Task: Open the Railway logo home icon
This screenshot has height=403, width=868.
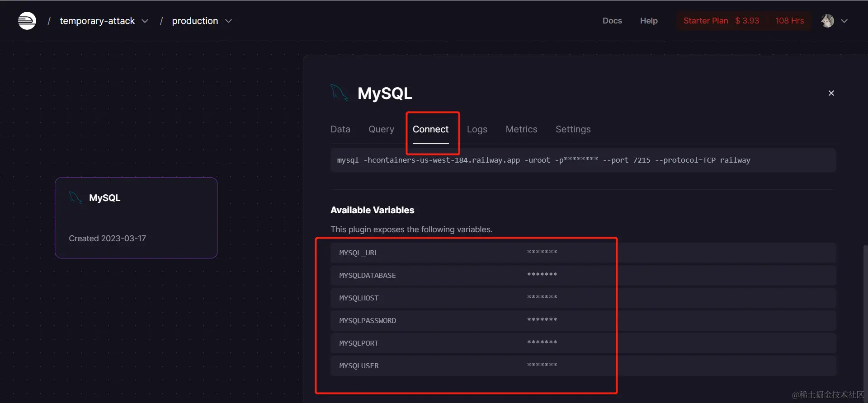Action: pyautogui.click(x=27, y=21)
